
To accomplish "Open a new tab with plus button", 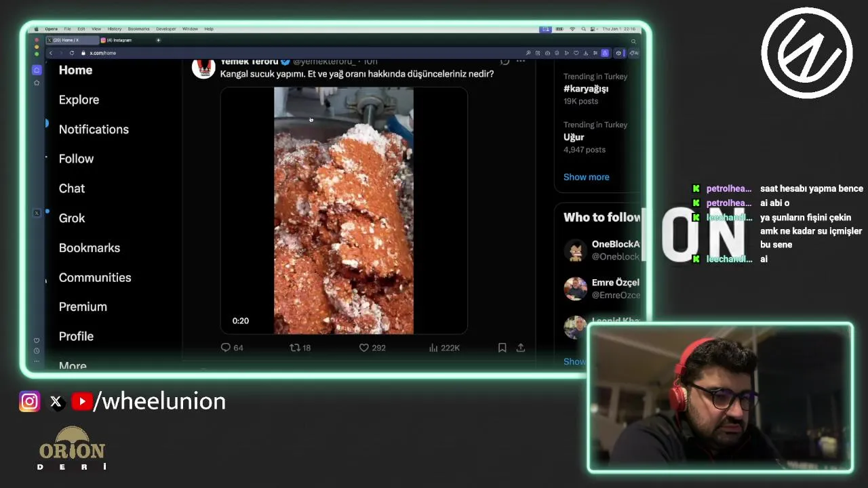I will [158, 40].
